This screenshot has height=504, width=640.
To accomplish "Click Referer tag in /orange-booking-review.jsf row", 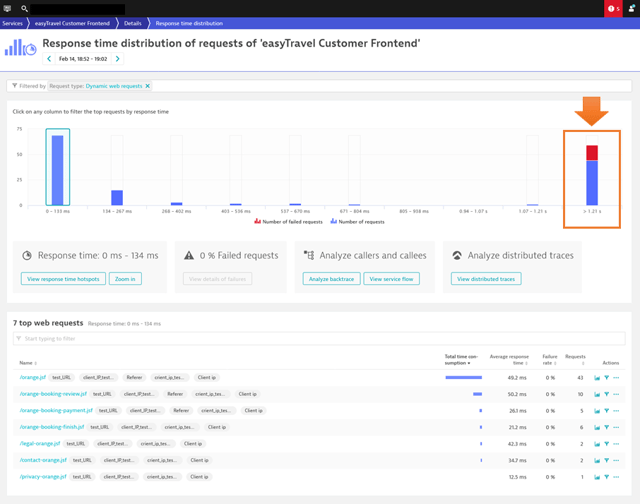I will pos(175,394).
